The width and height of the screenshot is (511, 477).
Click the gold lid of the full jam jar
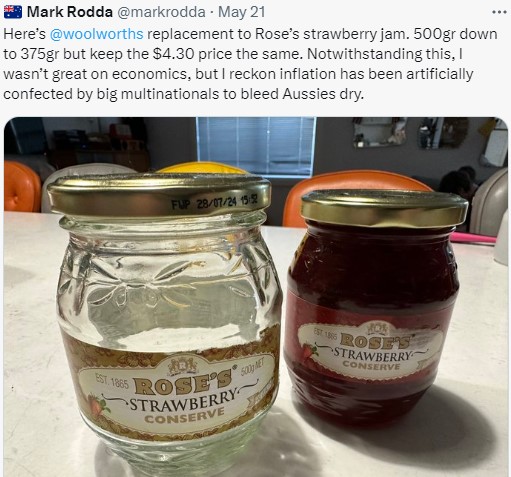(384, 207)
